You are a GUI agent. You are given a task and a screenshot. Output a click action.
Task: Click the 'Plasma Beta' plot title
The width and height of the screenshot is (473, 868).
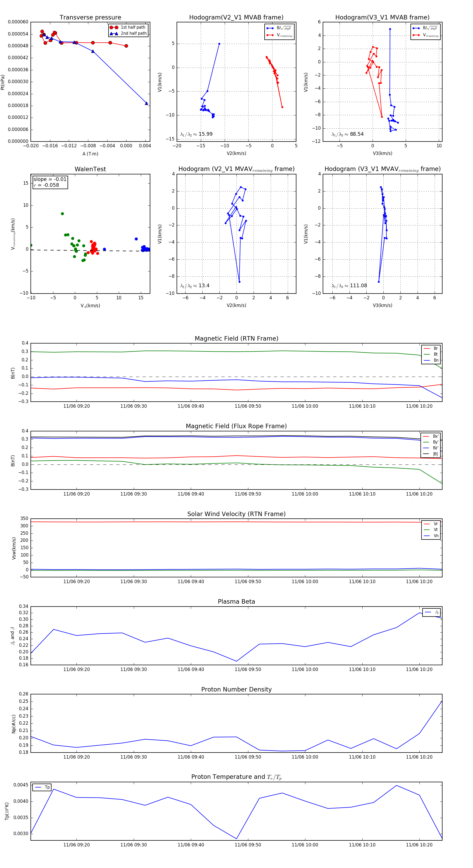(x=236, y=602)
